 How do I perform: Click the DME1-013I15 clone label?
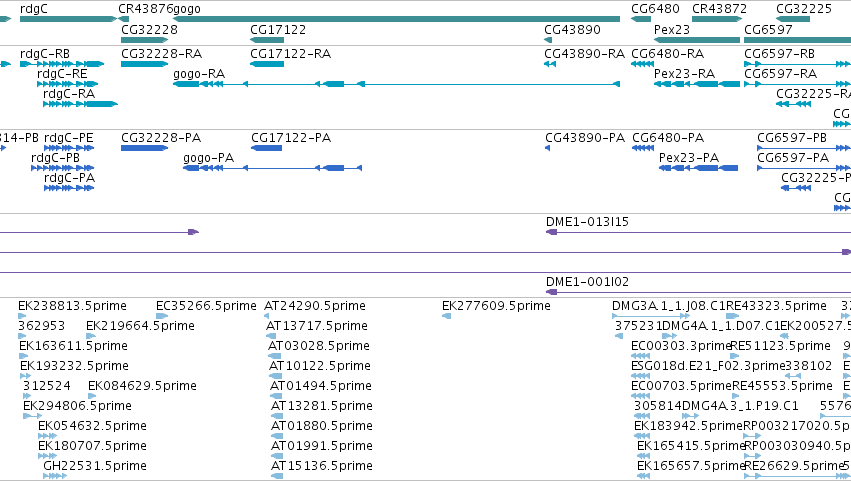click(x=587, y=221)
